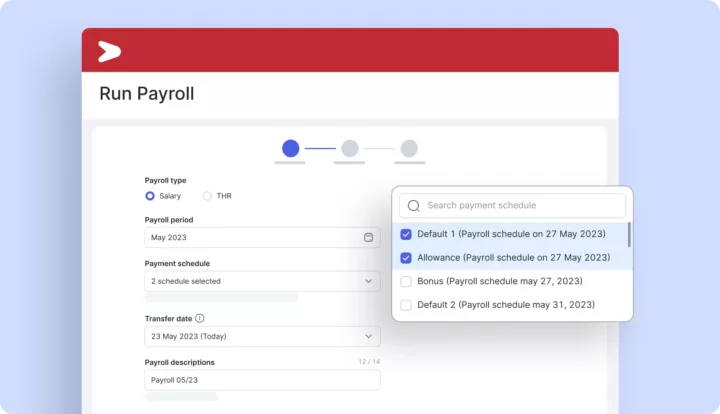Click the info icon beside Transfer date
720x414 pixels.
200,319
